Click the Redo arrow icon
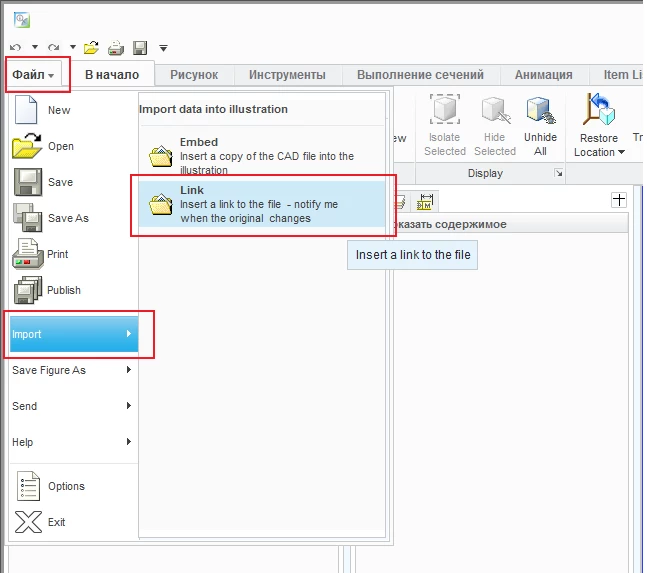The width and height of the screenshot is (647, 573). [54, 47]
